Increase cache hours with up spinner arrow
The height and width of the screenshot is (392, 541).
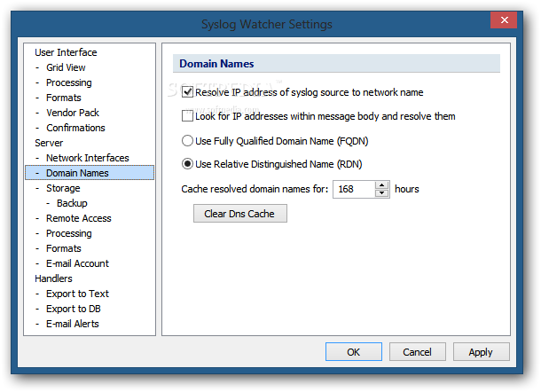point(381,185)
